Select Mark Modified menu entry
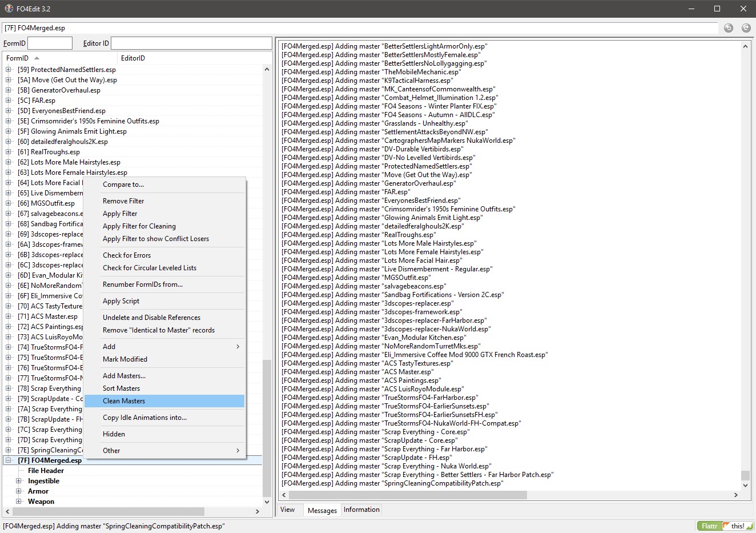Image resolution: width=756 pixels, height=533 pixels. pos(164,359)
